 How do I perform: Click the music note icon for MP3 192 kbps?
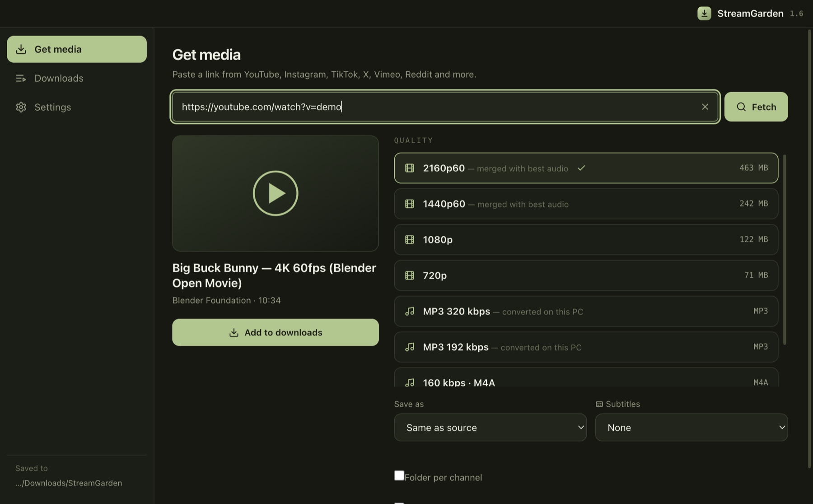click(410, 347)
